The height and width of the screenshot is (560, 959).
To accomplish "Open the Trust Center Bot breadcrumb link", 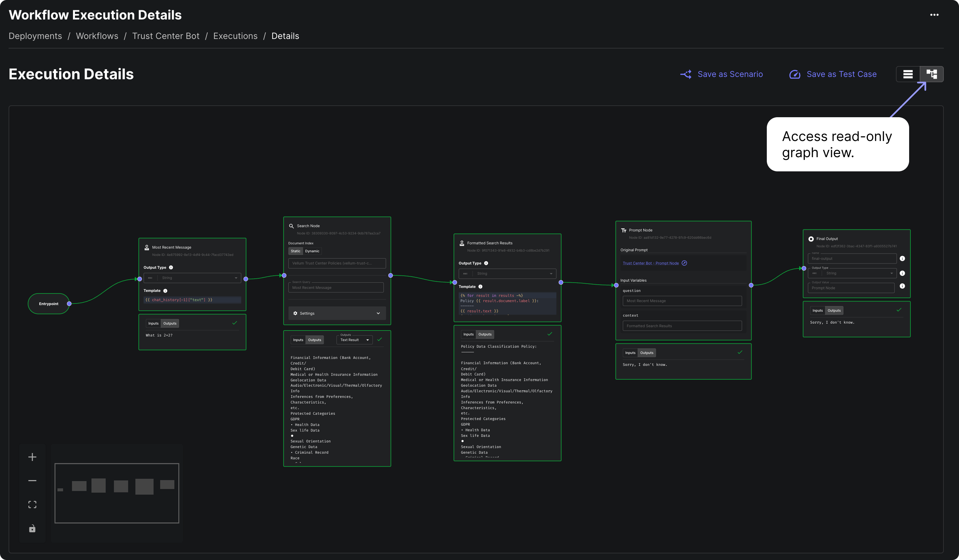I will pos(165,36).
